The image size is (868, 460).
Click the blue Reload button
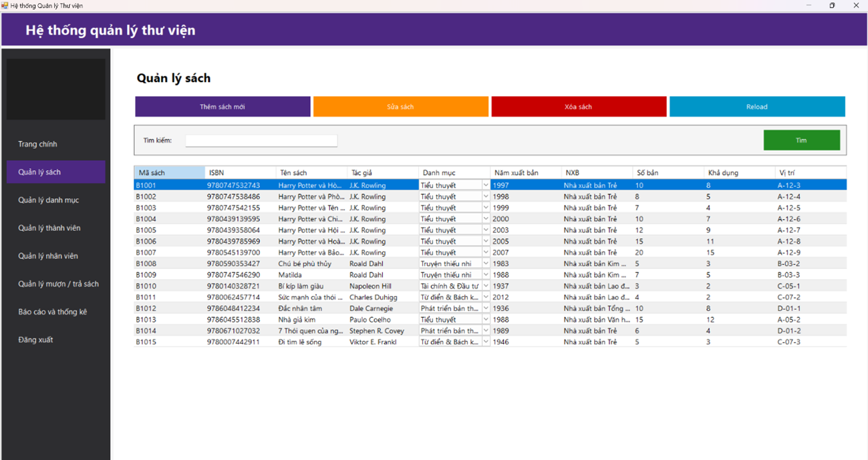[x=757, y=107]
